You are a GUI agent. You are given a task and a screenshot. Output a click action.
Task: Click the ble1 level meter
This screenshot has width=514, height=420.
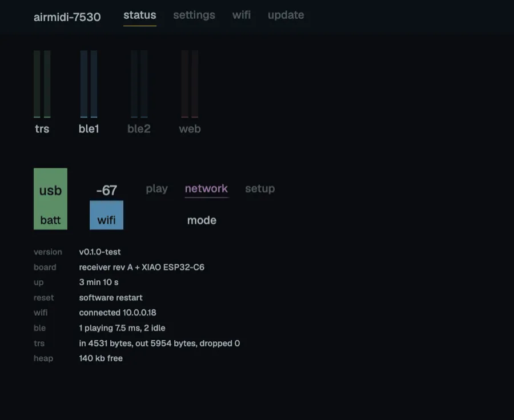coord(89,84)
